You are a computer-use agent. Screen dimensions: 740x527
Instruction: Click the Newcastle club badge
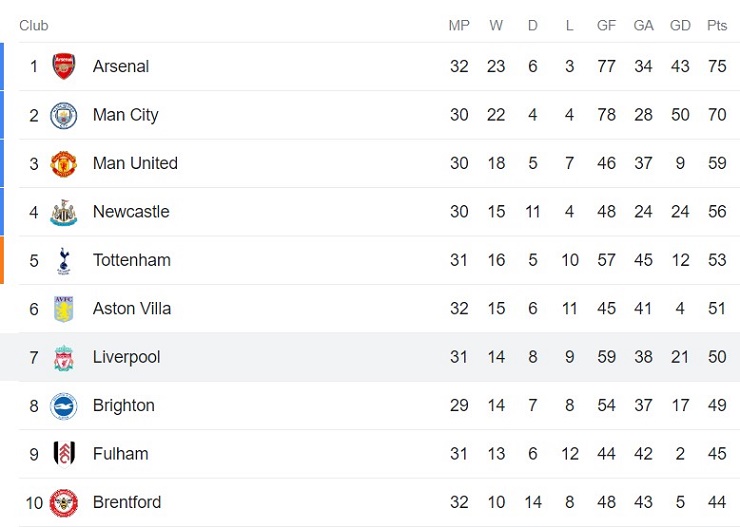(64, 212)
